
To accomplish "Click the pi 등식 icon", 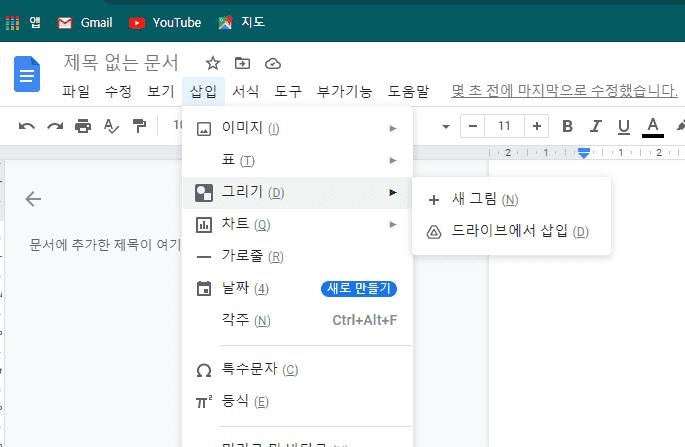I will click(204, 402).
